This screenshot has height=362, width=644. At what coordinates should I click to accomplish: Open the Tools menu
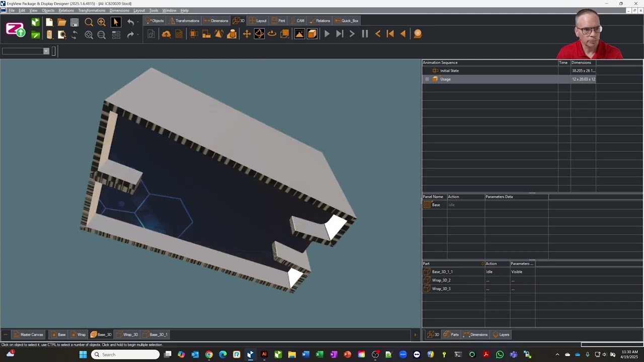coord(153,11)
